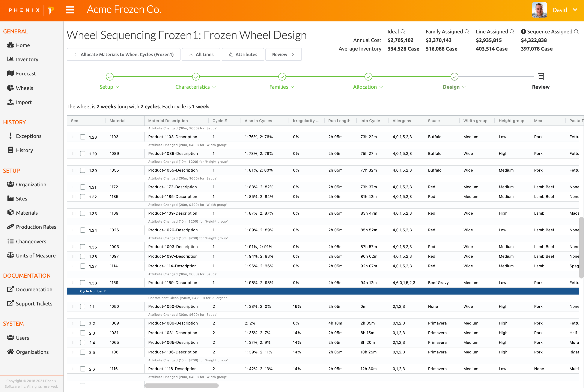The height and width of the screenshot is (392, 584).
Task: Click the magnifier icon beside Family Assigned
Action: coord(467,32)
